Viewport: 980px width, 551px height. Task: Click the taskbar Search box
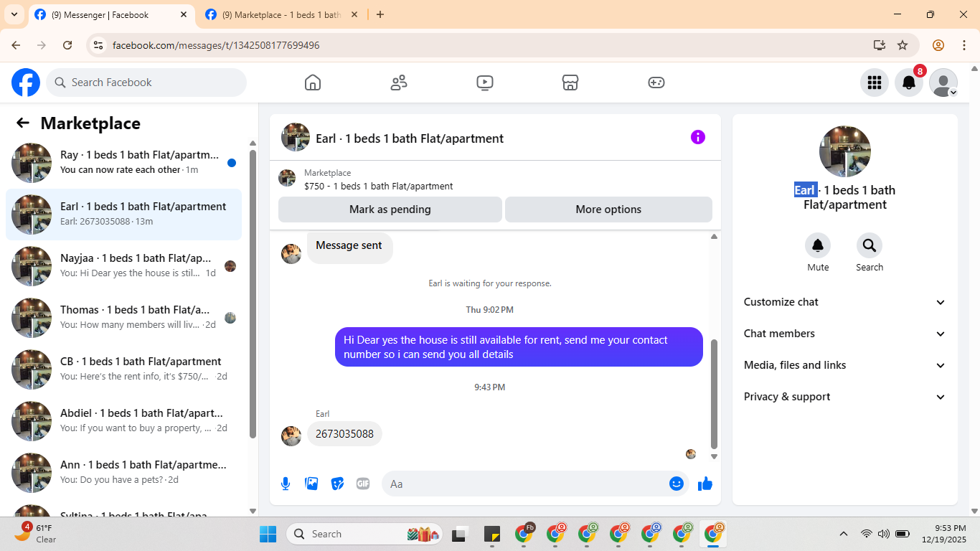365,534
